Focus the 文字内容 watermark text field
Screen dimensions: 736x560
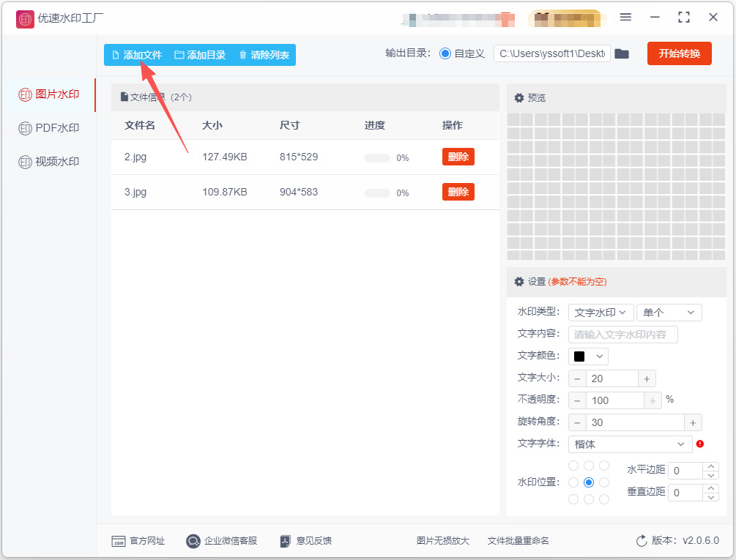coord(623,335)
